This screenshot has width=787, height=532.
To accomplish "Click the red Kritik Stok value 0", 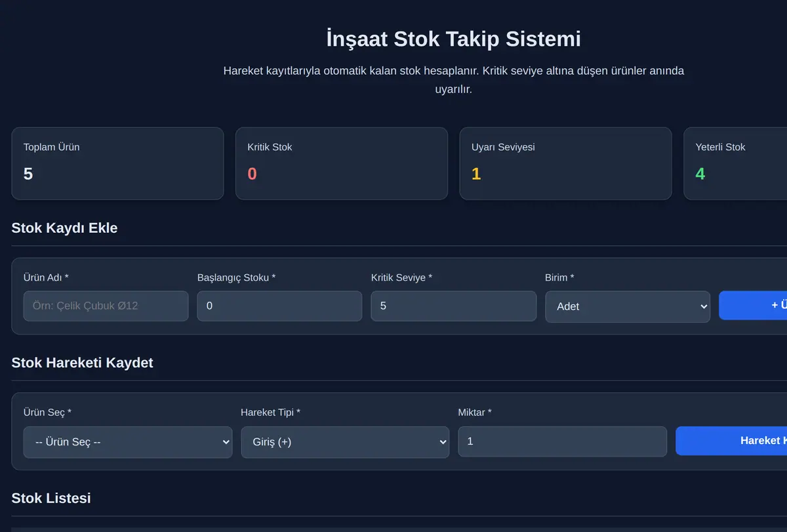I will tap(252, 174).
